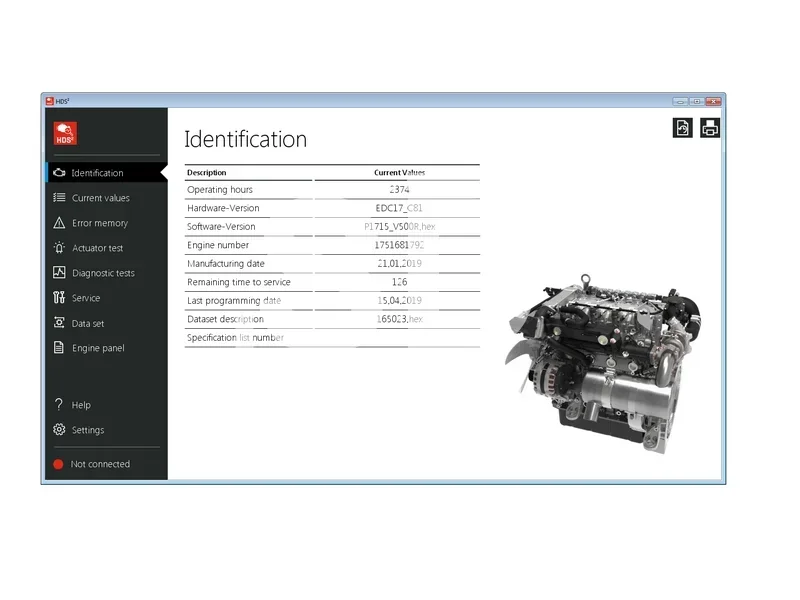Image resolution: width=800 pixels, height=600 pixels.
Task: Select the Engine panel menu entry
Action: click(x=97, y=348)
